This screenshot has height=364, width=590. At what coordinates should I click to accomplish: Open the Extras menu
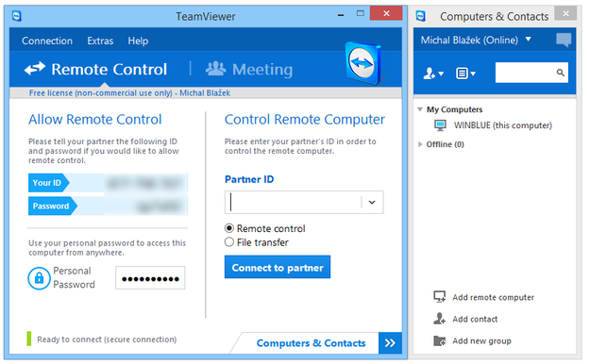click(100, 41)
